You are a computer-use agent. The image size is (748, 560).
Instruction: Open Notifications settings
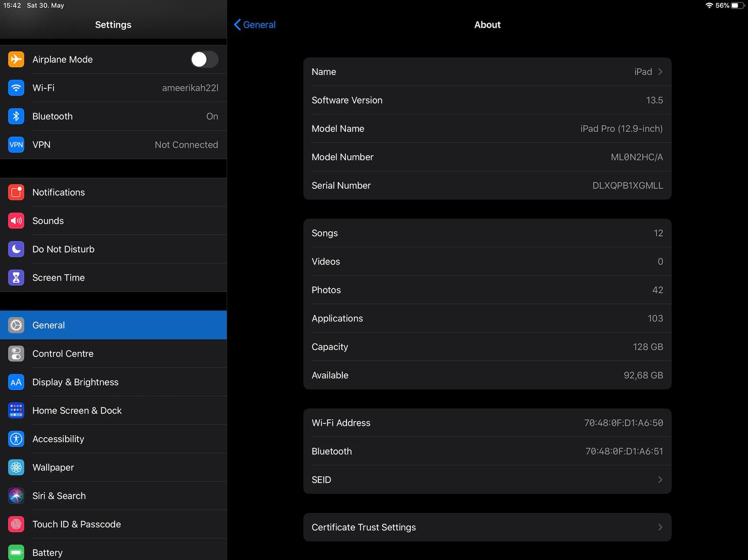point(113,192)
